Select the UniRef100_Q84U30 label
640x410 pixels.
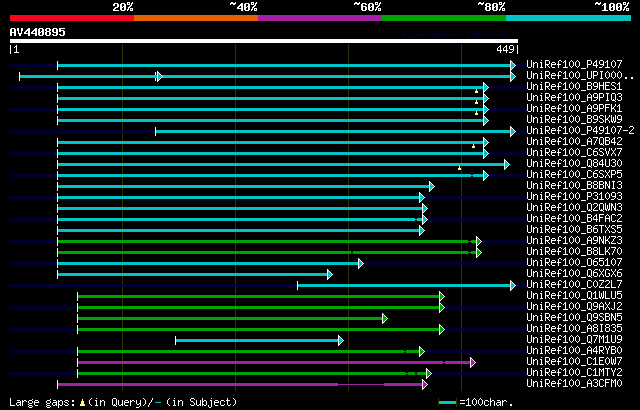tap(574, 164)
